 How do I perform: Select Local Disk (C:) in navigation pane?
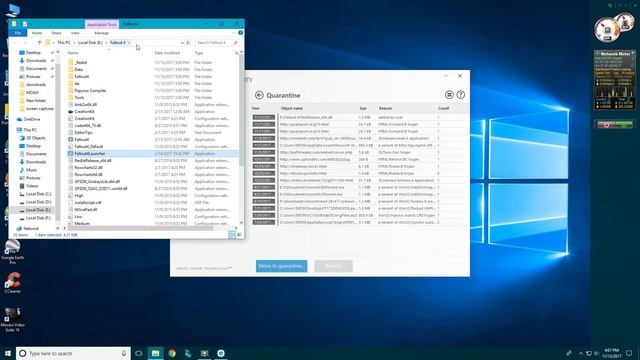pos(38,194)
